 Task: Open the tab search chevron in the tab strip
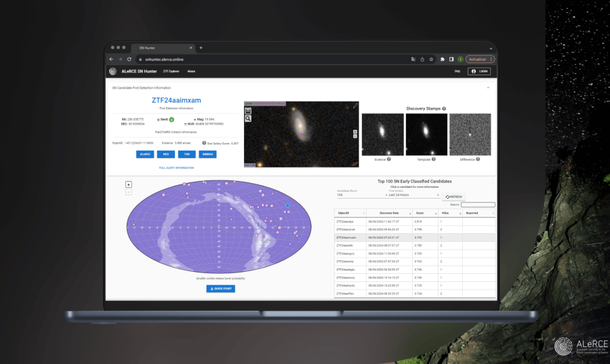[491, 49]
